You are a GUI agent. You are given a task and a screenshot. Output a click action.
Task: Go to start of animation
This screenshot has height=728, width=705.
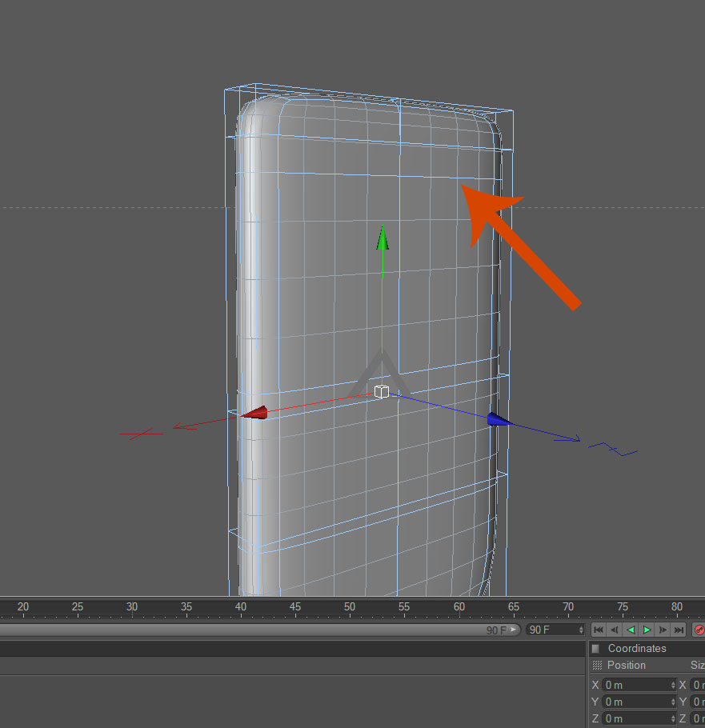[x=599, y=630]
